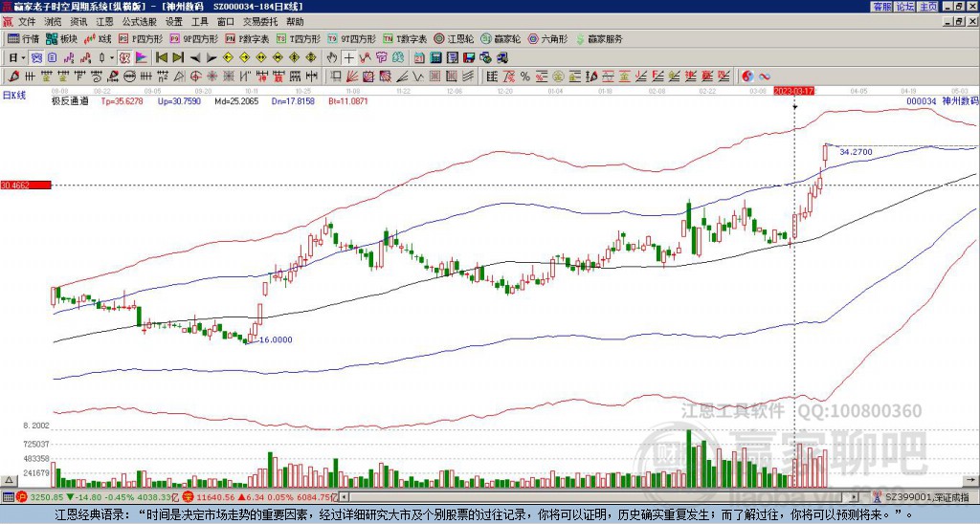Image resolution: width=980 pixels, height=524 pixels.
Task: Open the 江恩 menu
Action: [105, 22]
